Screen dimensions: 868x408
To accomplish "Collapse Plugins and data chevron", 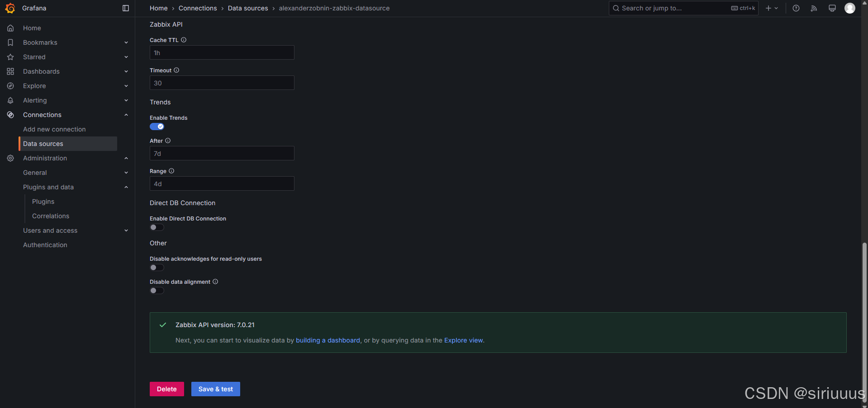I will (126, 187).
